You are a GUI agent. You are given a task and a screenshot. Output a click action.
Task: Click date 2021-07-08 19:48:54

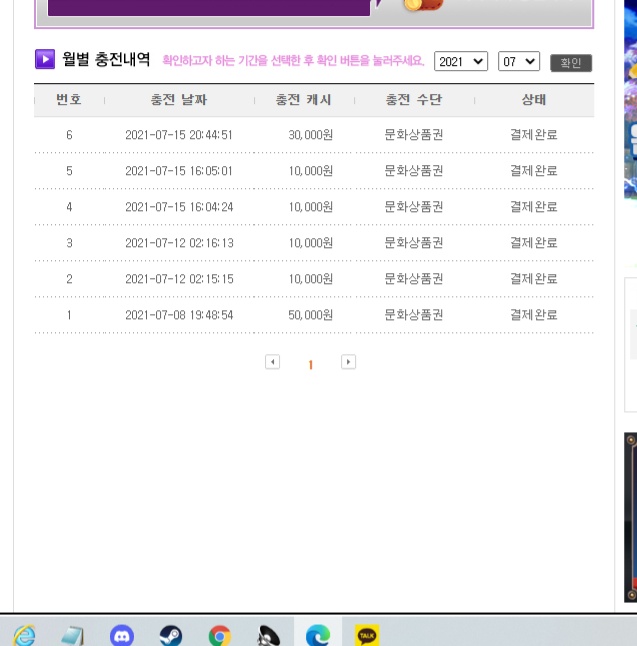click(179, 315)
